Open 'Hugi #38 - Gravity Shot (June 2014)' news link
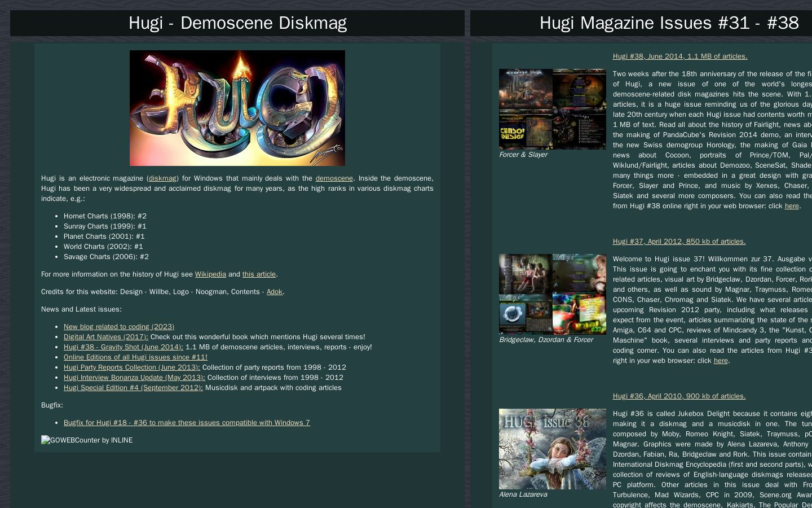Viewport: 812px width, 508px height. click(x=123, y=347)
